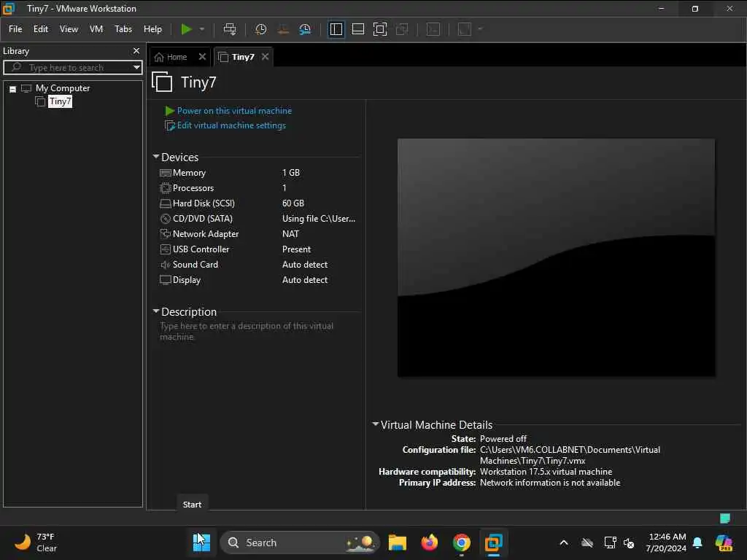Click the Hard Disk (SCSI) device entry
This screenshot has width=747, height=560.
pos(204,203)
